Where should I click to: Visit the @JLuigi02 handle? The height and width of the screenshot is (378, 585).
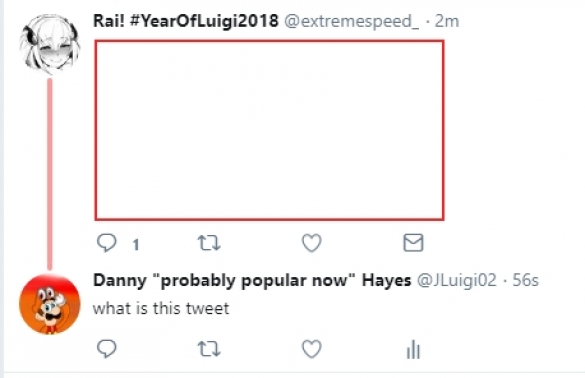coord(457,280)
